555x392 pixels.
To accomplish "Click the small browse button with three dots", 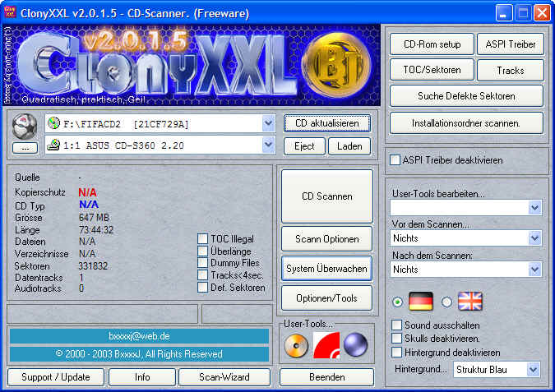I will pos(25,148).
